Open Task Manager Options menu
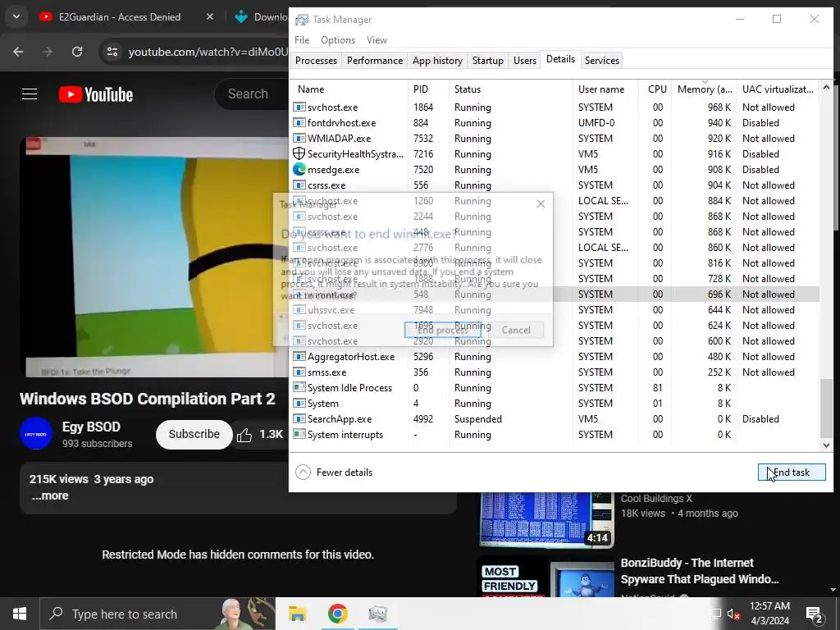This screenshot has width=840, height=630. 338,40
